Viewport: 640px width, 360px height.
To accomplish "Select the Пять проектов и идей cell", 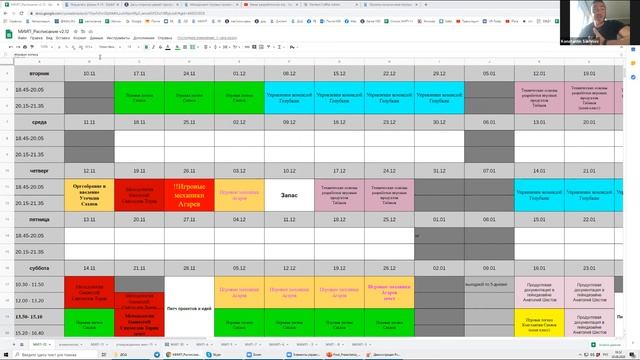I will [x=189, y=307].
